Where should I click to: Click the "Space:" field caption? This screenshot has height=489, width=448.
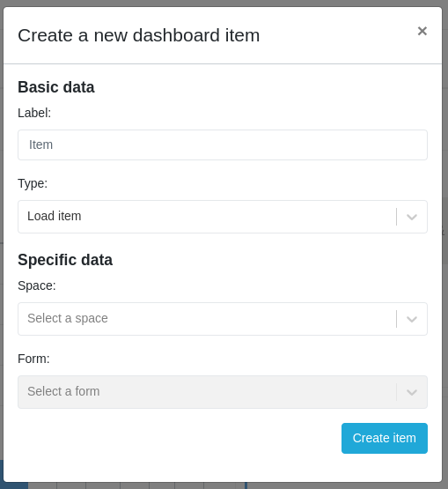click(37, 285)
